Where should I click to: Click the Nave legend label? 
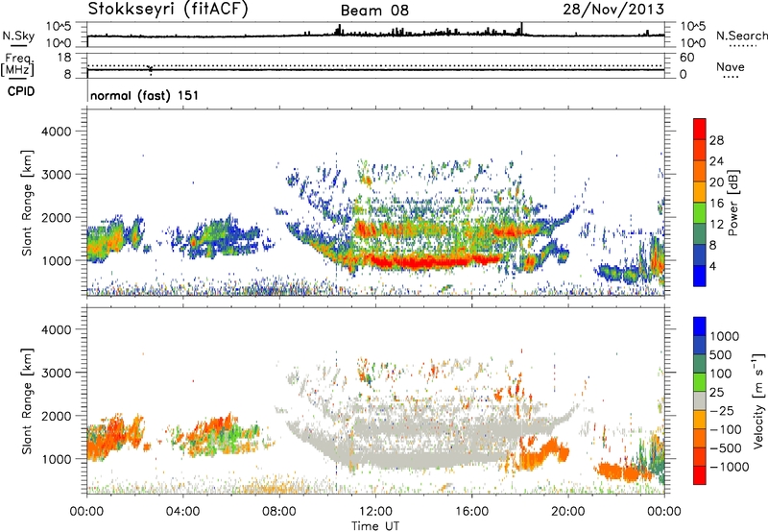[730, 66]
